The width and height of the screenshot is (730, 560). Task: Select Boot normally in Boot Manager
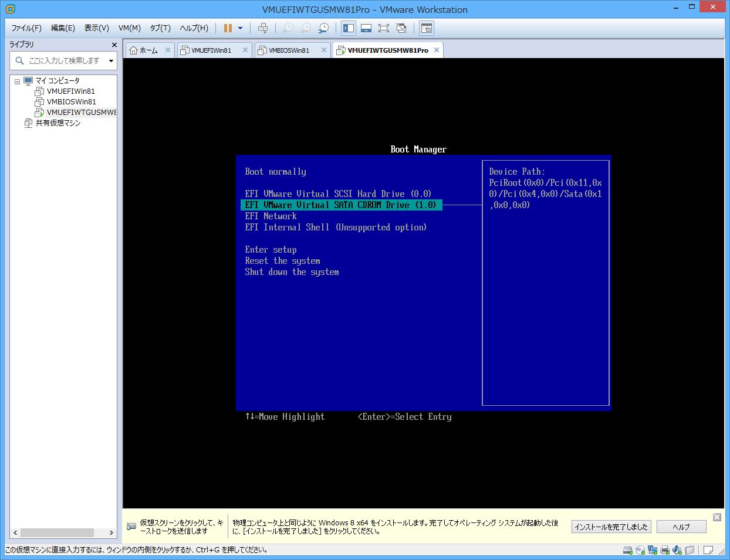[275, 172]
